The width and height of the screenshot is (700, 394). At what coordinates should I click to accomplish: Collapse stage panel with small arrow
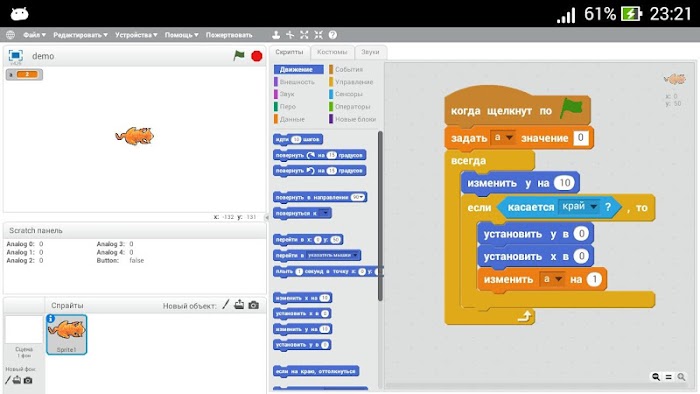267,218
